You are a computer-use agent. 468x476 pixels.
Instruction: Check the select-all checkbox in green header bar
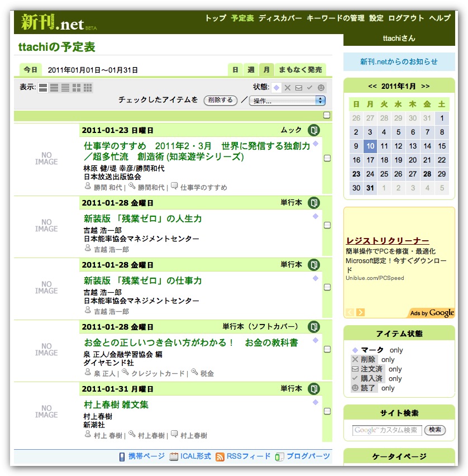(x=327, y=116)
